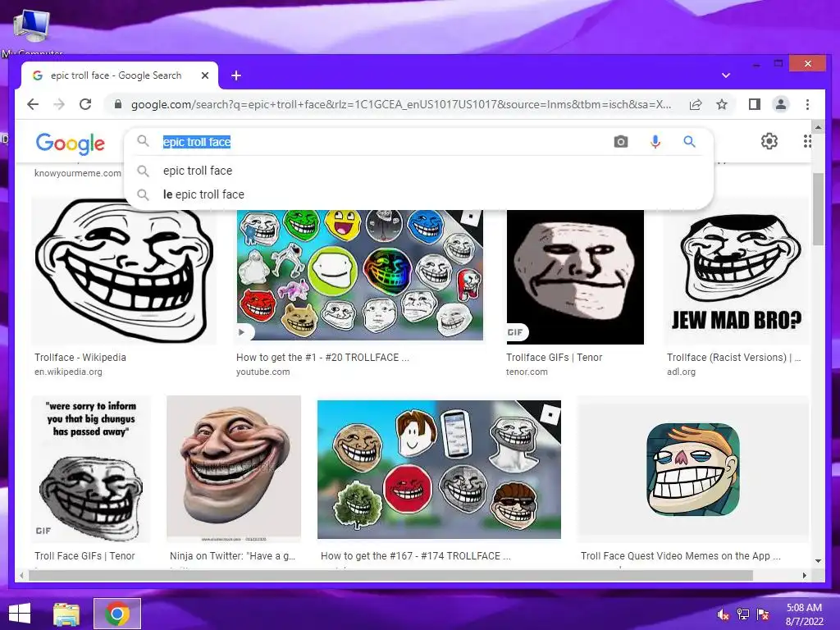Click the share page icon in address bar

pyautogui.click(x=696, y=104)
